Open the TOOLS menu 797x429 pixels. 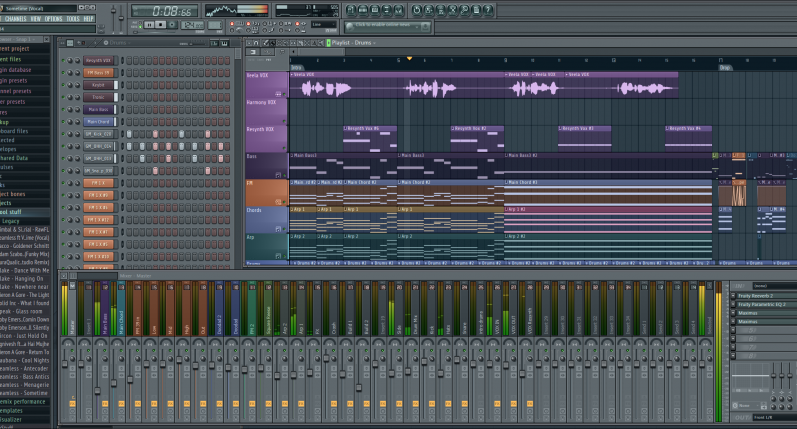click(73, 19)
